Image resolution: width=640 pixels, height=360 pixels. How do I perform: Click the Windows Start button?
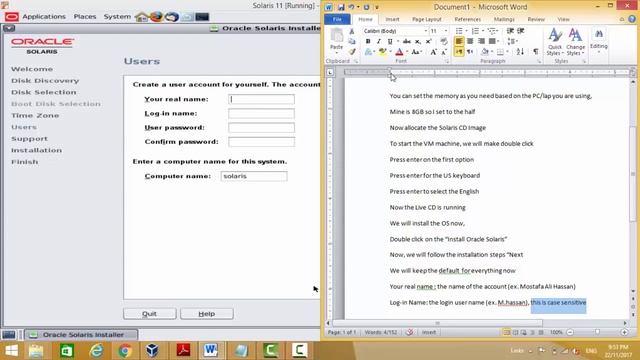coord(11,351)
